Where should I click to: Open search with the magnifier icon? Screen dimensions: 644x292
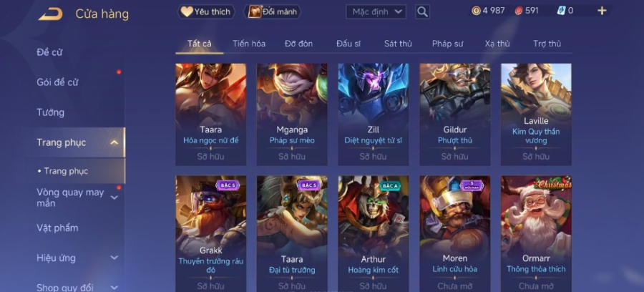(x=422, y=12)
